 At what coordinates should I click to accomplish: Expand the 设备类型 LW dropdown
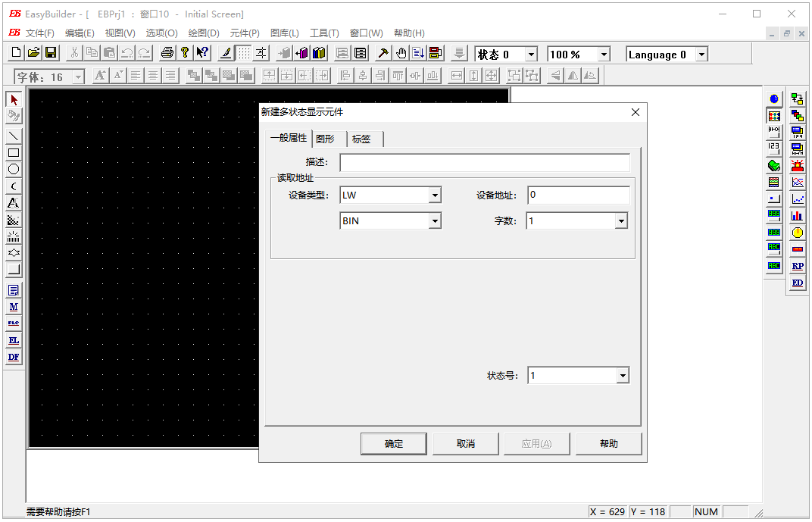coord(435,195)
